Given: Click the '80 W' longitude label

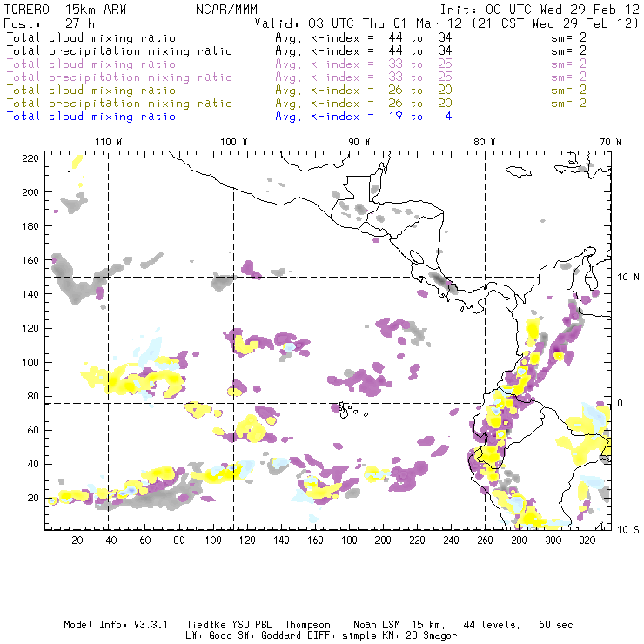Looking at the screenshot, I should [485, 142].
